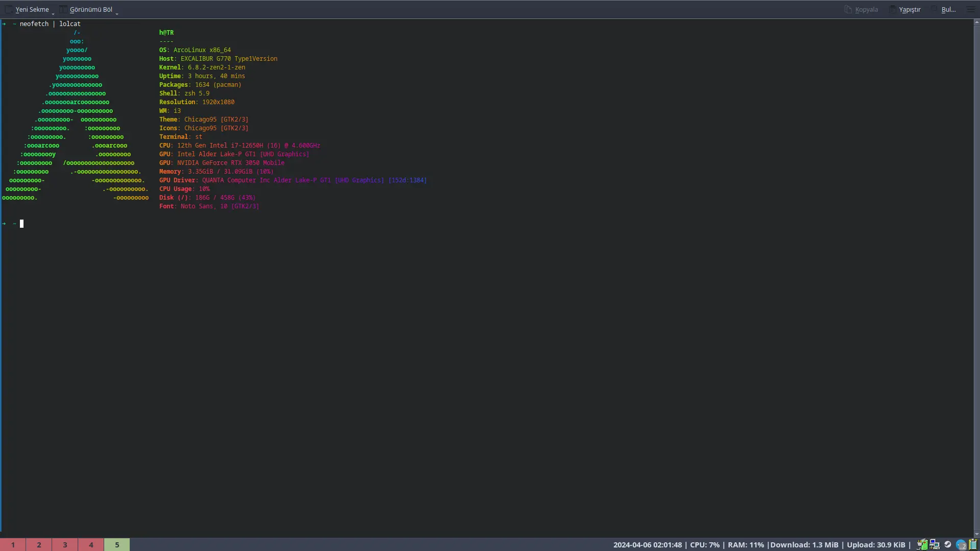The width and height of the screenshot is (980, 551).
Task: Switch to i3 workspace 2
Action: coord(39,544)
